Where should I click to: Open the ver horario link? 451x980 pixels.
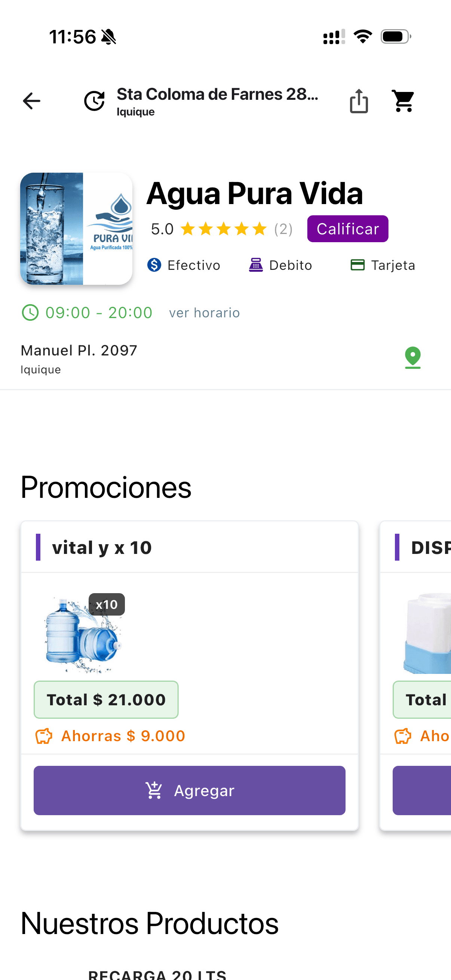click(x=205, y=313)
